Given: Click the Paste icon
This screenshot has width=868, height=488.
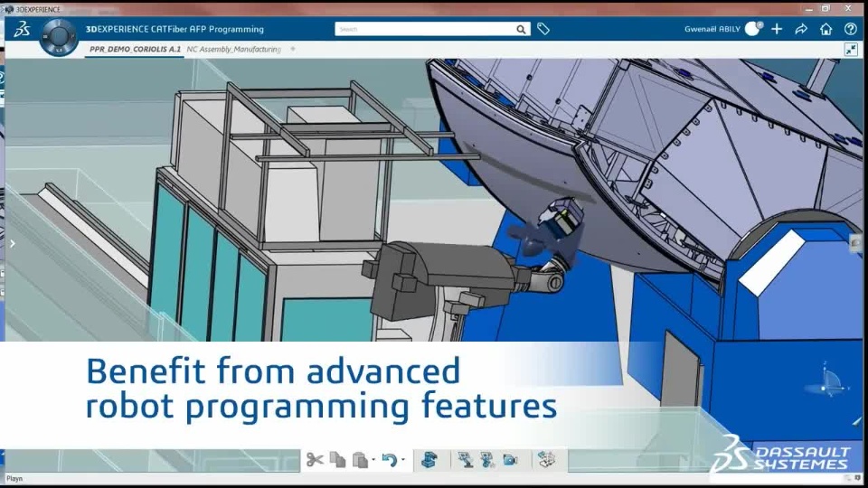Looking at the screenshot, I should coord(360,460).
